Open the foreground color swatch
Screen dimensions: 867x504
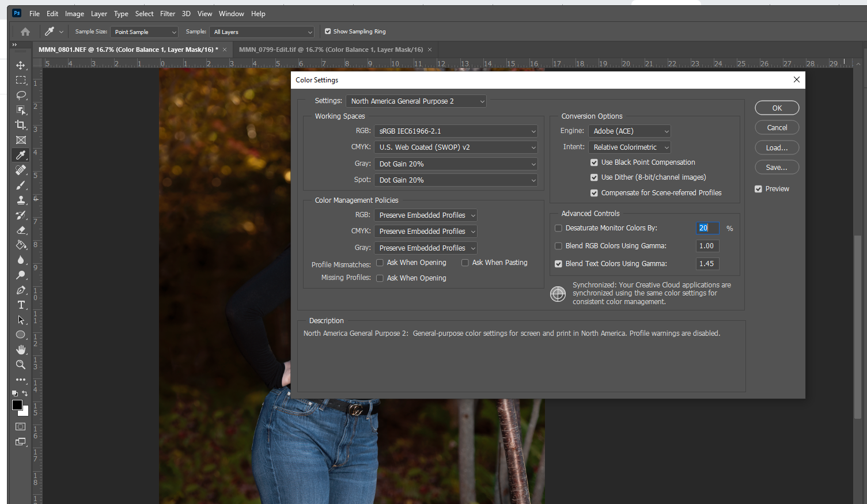pyautogui.click(x=17, y=403)
